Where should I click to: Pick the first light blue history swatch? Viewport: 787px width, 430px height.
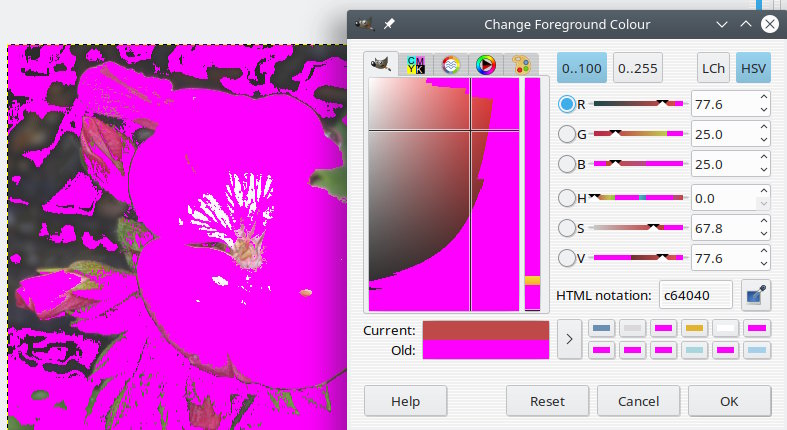[x=695, y=350]
